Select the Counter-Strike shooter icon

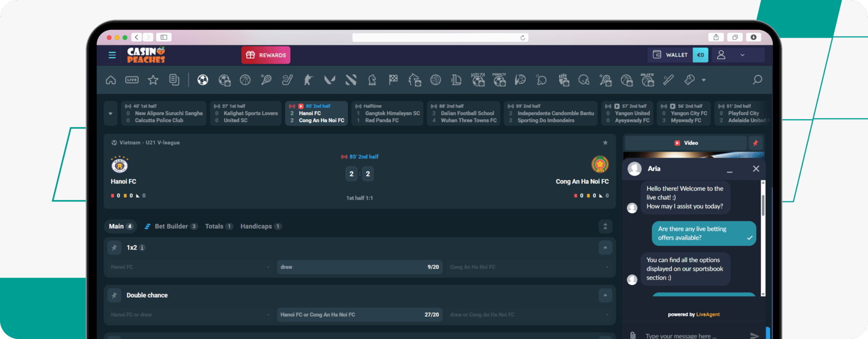[x=309, y=80]
